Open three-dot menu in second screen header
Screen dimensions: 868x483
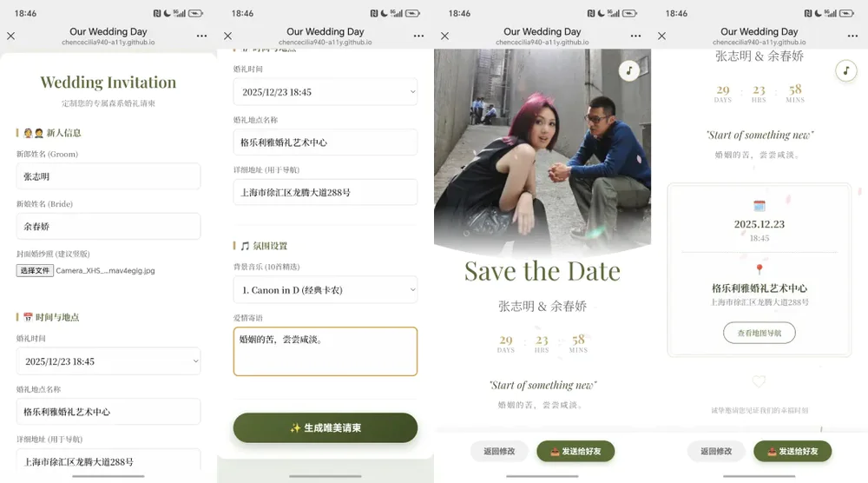pos(418,36)
